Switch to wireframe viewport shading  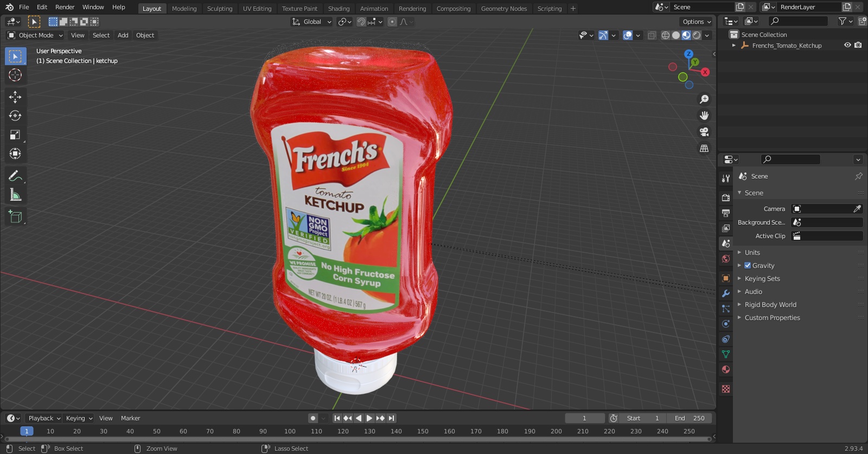pyautogui.click(x=665, y=35)
